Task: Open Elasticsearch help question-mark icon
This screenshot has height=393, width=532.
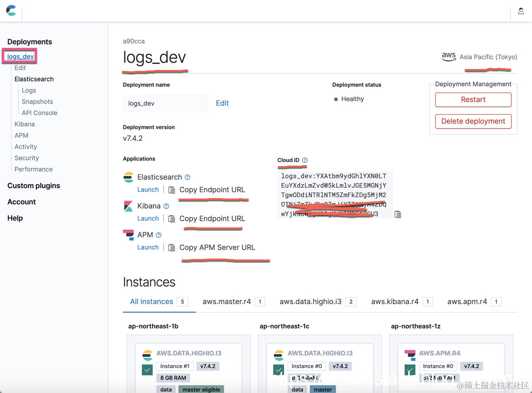Action: tap(187, 177)
